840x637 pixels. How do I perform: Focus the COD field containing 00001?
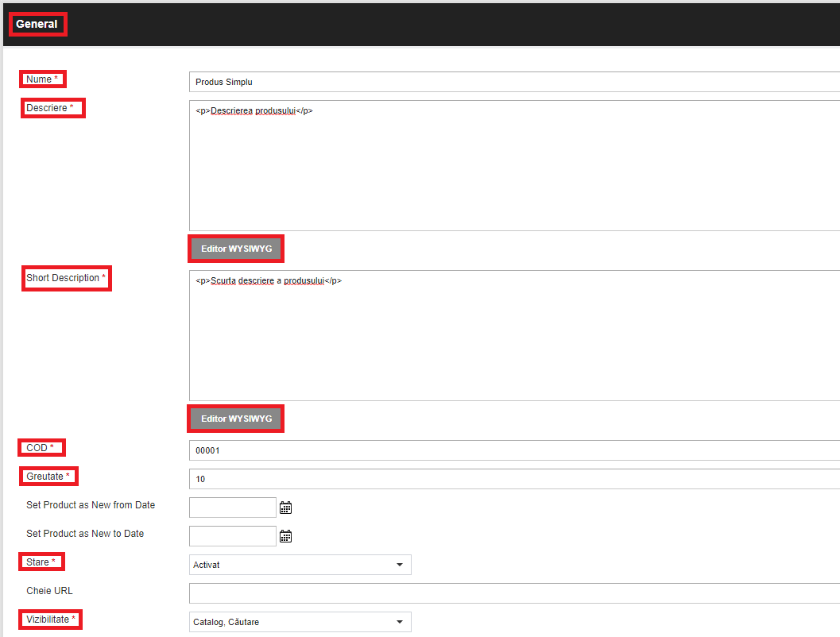click(x=514, y=450)
